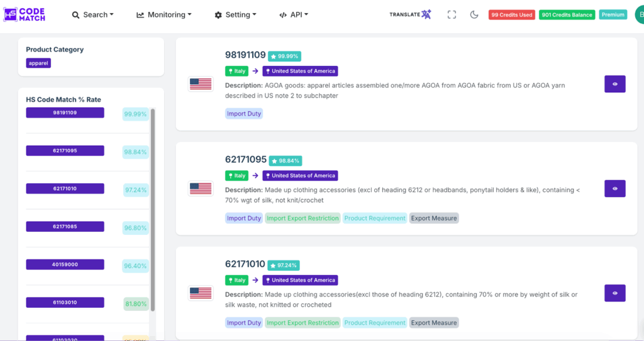644x341 pixels.
Task: Click the Translate icon in header
Action: coord(411,14)
